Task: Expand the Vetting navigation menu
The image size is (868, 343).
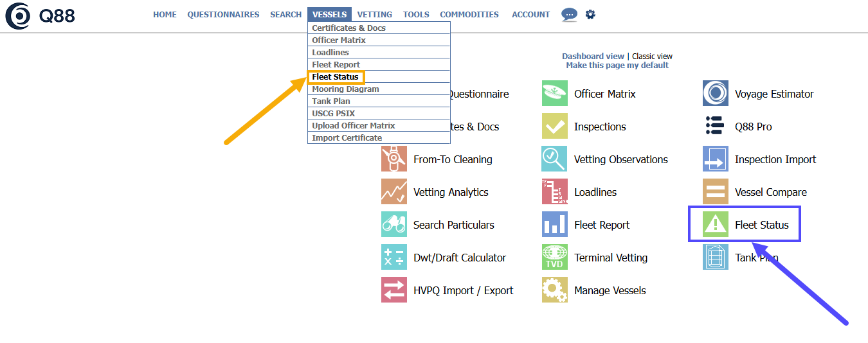Action: [374, 14]
